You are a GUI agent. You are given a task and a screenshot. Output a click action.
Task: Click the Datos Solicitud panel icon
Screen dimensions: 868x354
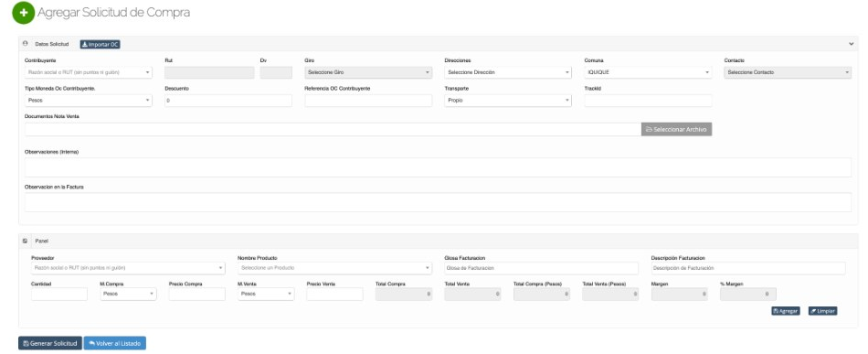[26, 44]
